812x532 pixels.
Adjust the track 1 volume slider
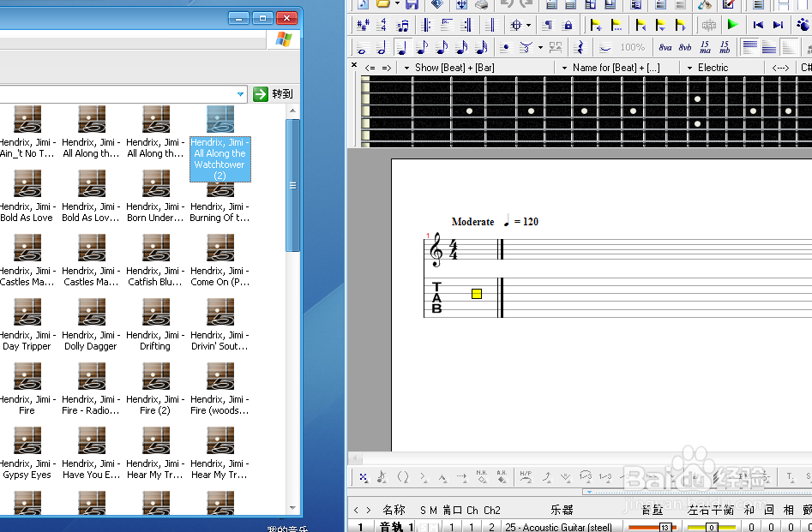tap(653, 528)
